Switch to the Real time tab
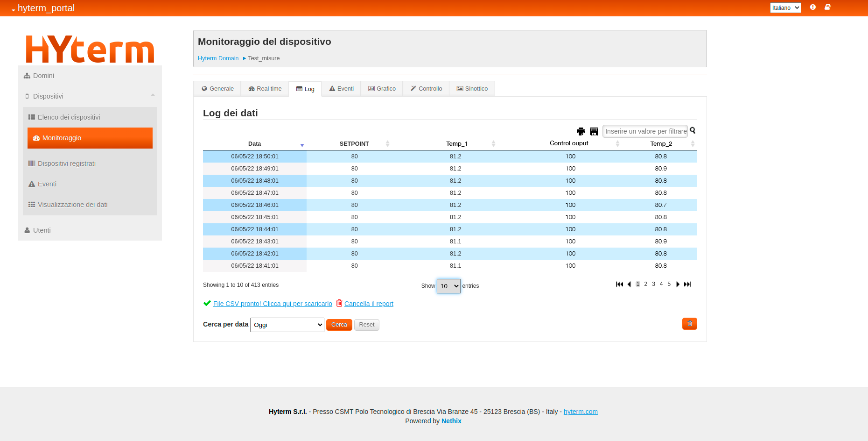 tap(265, 89)
